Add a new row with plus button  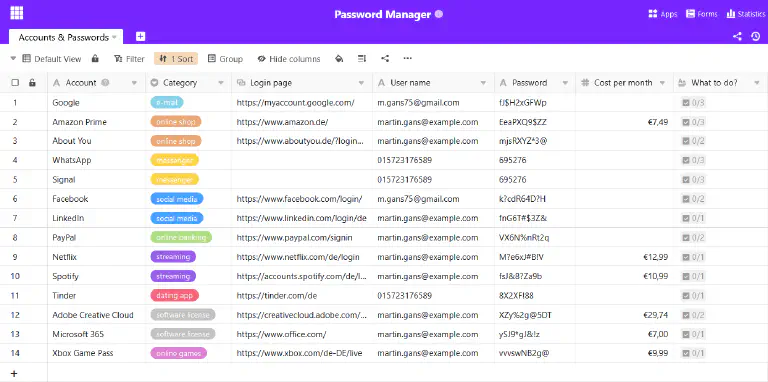pos(14,374)
